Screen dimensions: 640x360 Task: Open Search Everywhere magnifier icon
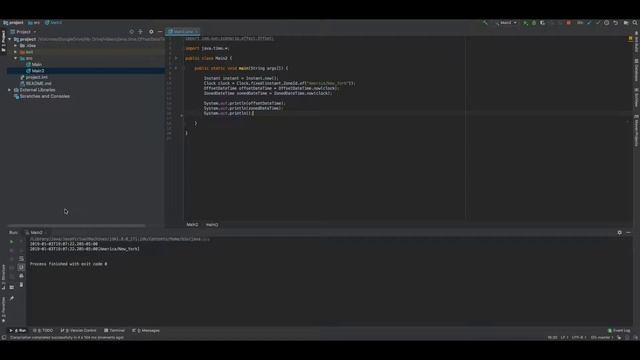tap(635, 23)
